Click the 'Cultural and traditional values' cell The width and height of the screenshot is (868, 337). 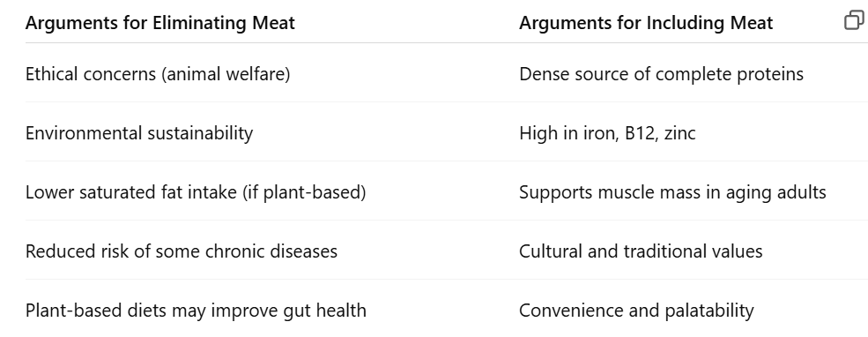click(x=641, y=251)
